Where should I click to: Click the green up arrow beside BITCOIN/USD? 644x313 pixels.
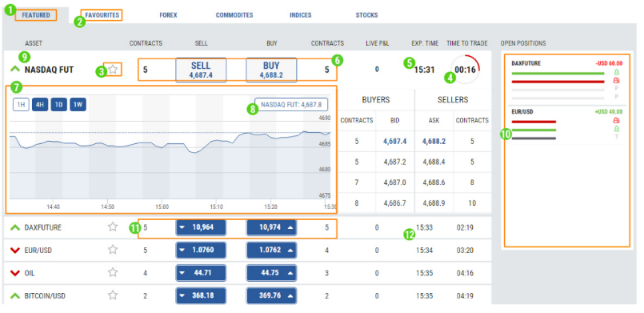coord(15,295)
